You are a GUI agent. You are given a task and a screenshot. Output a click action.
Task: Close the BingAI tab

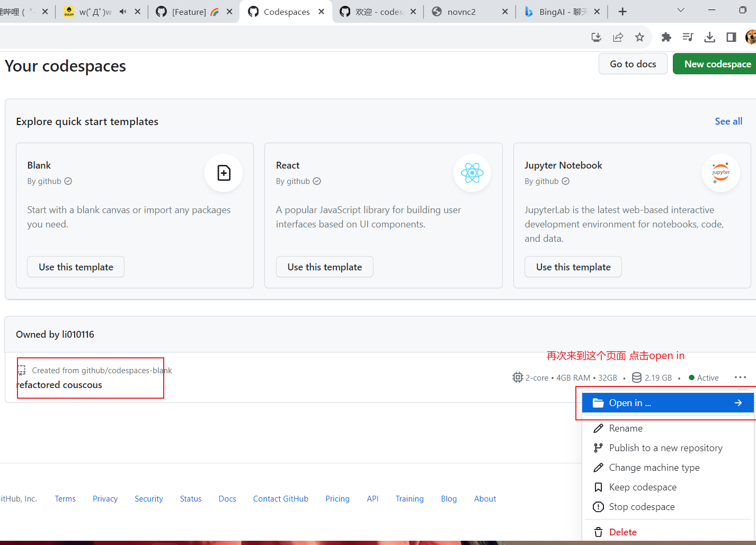597,12
